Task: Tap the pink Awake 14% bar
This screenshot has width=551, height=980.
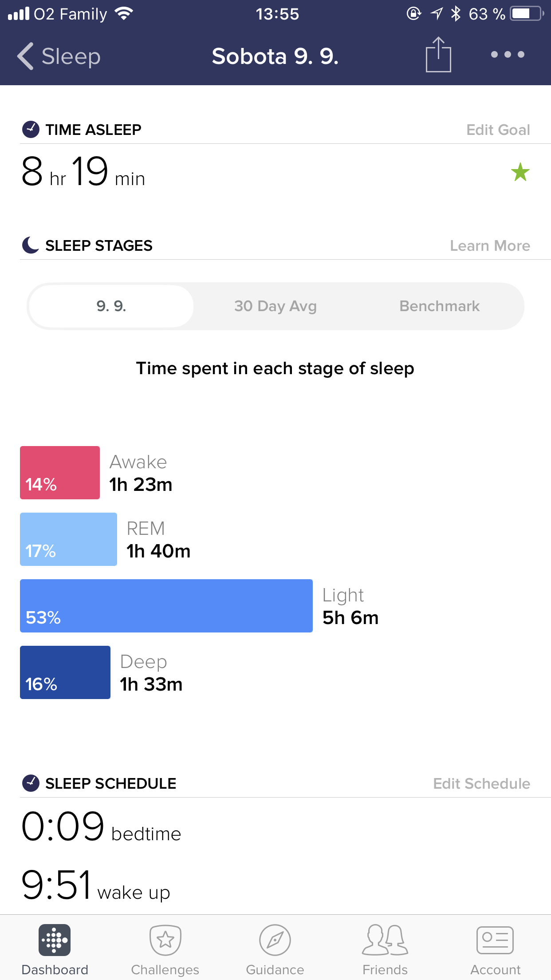Action: point(60,473)
